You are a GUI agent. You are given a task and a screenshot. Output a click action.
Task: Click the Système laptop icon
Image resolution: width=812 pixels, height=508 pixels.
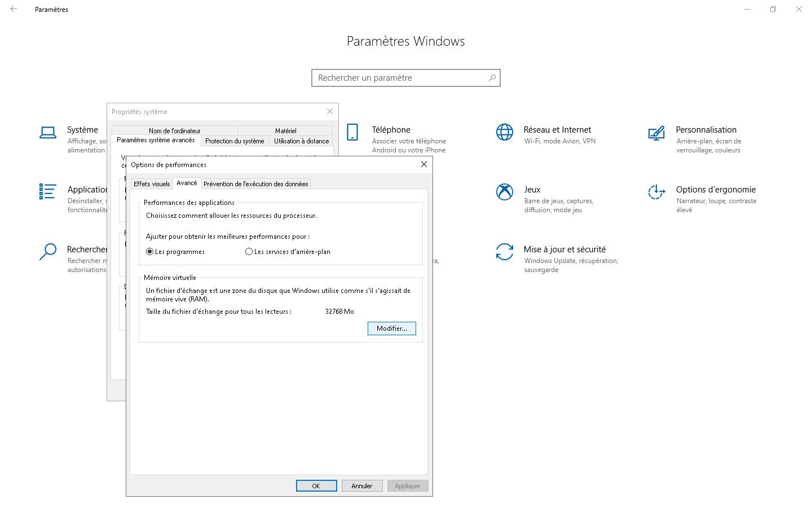click(48, 133)
